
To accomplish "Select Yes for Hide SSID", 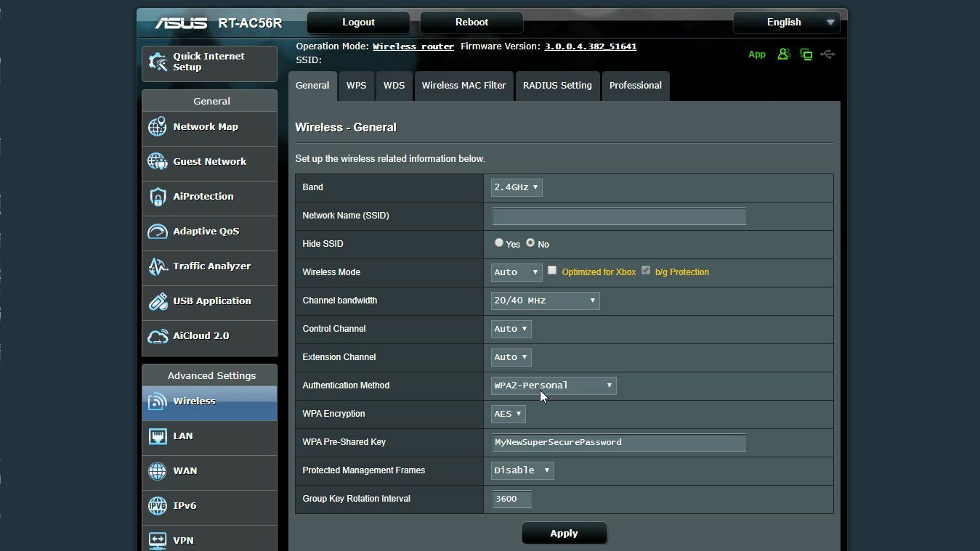I will (x=499, y=243).
